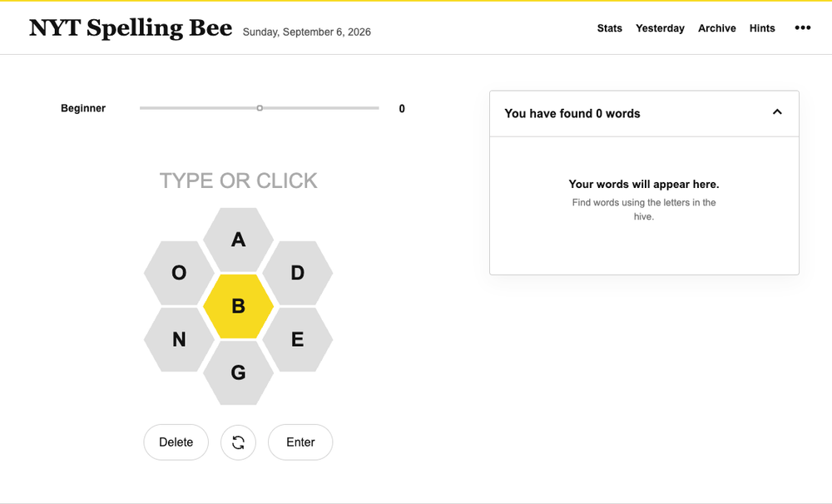View Yesterday's answers
The height and width of the screenshot is (504, 832).
pyautogui.click(x=660, y=28)
